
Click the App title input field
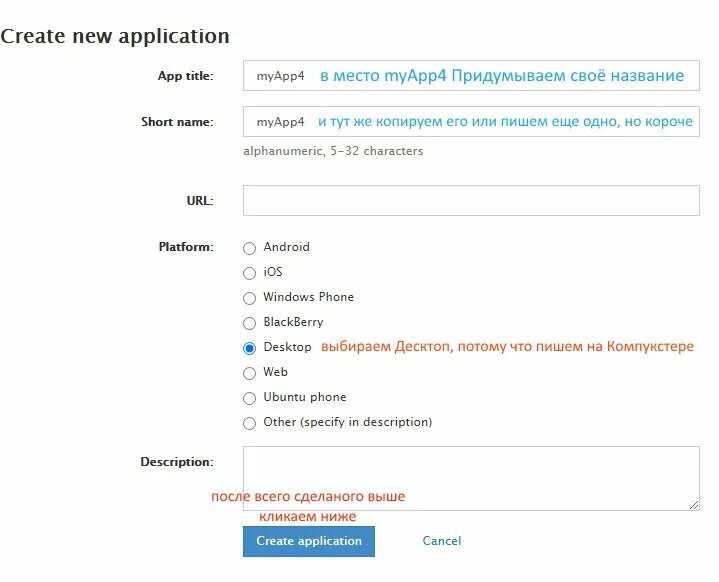470,76
